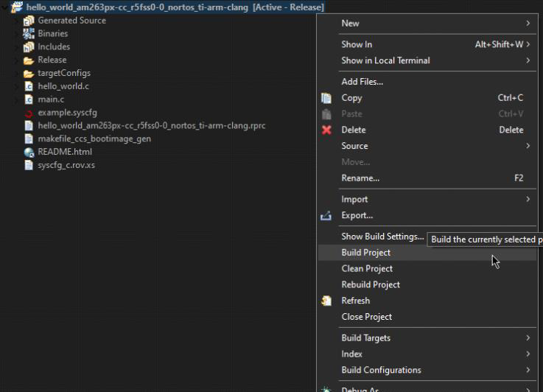Expand the targetConfigs folder arrow
The width and height of the screenshot is (543, 392).
(x=18, y=74)
